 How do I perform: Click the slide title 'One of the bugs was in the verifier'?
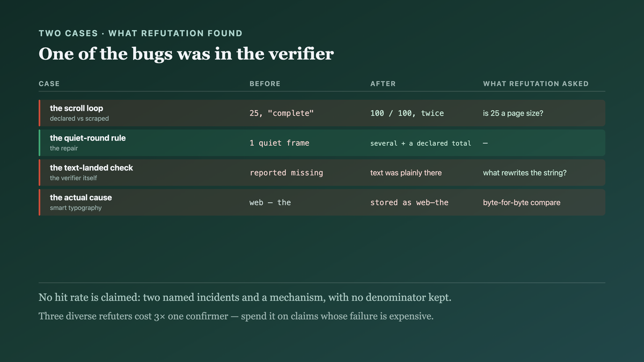186,54
